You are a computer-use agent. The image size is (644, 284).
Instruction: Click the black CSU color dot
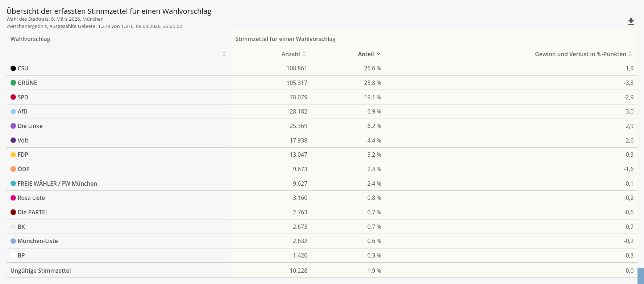pos(13,68)
